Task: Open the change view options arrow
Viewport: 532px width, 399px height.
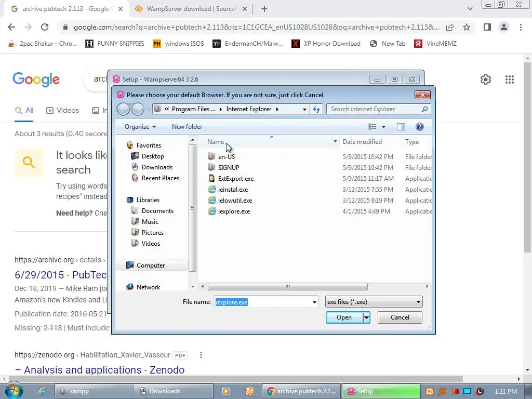Action: click(x=383, y=127)
